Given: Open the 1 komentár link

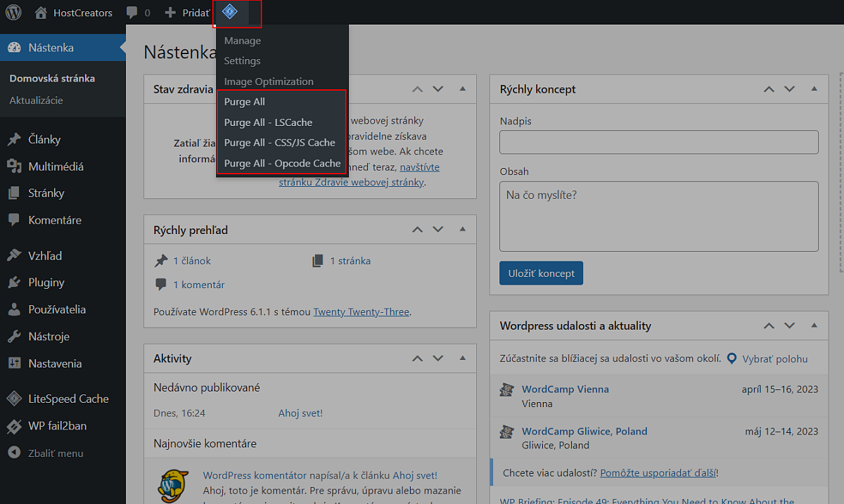Looking at the screenshot, I should pos(199,285).
